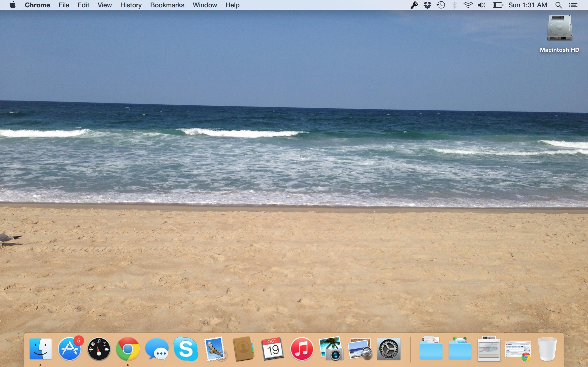
Task: Open the History menu
Action: click(131, 5)
